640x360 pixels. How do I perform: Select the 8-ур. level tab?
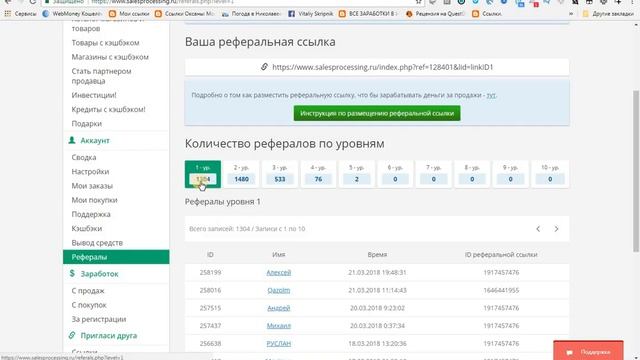coord(472,174)
